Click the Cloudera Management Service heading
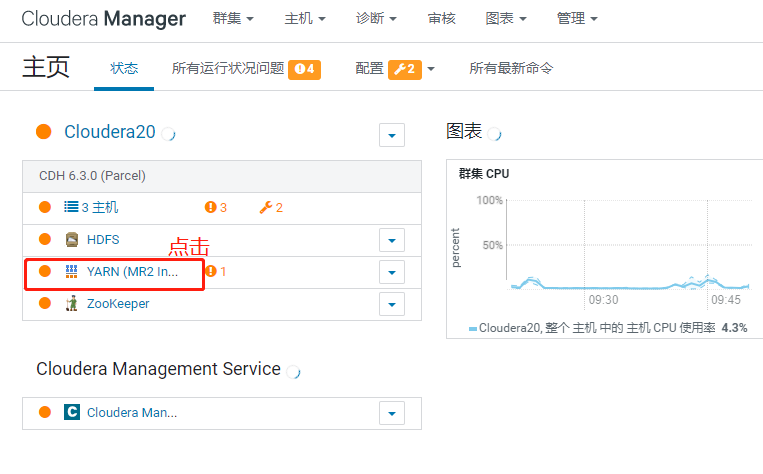763x474 pixels. [158, 369]
